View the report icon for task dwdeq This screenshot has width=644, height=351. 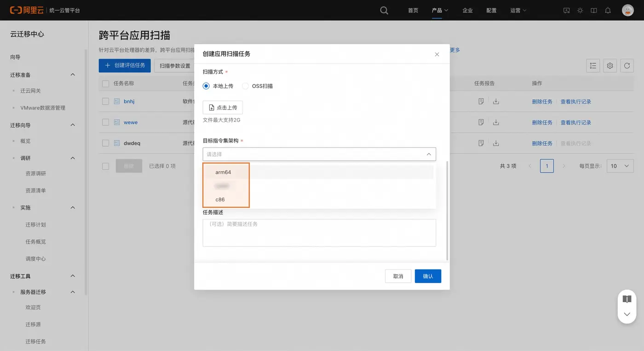(x=481, y=143)
